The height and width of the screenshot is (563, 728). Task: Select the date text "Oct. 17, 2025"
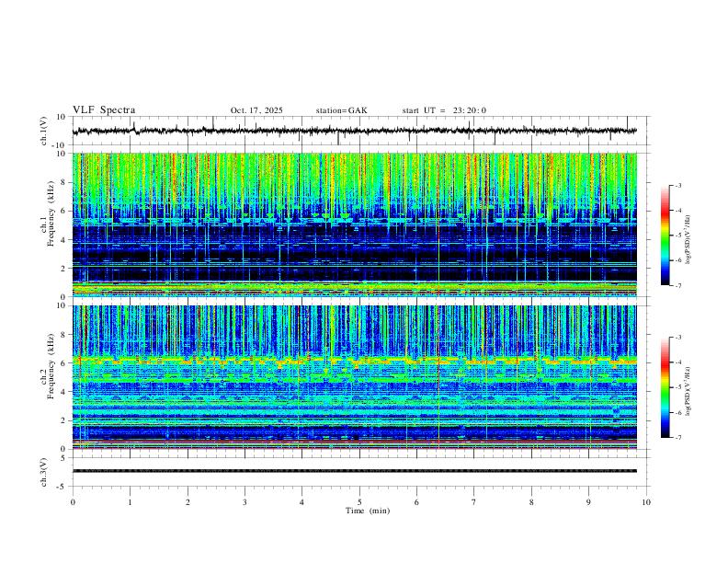click(256, 110)
